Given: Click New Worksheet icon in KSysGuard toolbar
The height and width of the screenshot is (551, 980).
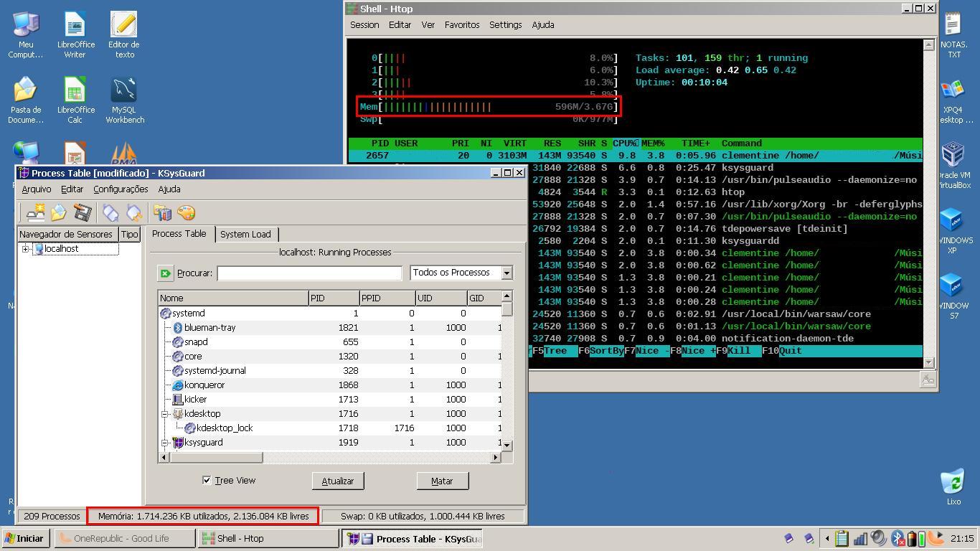Looking at the screenshot, I should tap(35, 212).
